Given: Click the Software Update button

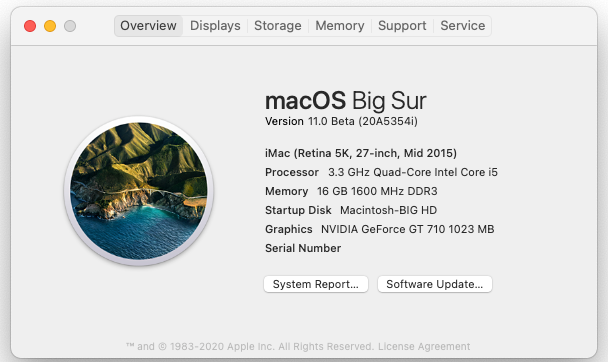Looking at the screenshot, I should point(435,284).
